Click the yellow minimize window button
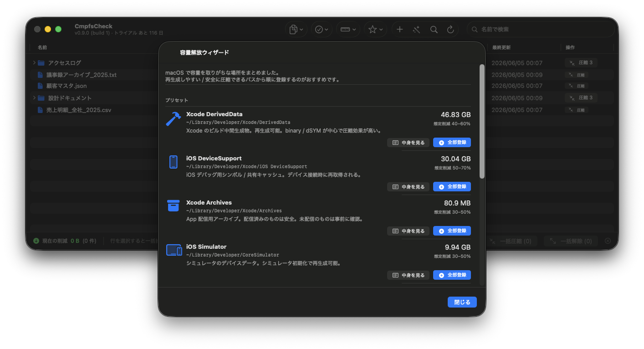644x349 pixels. click(48, 29)
